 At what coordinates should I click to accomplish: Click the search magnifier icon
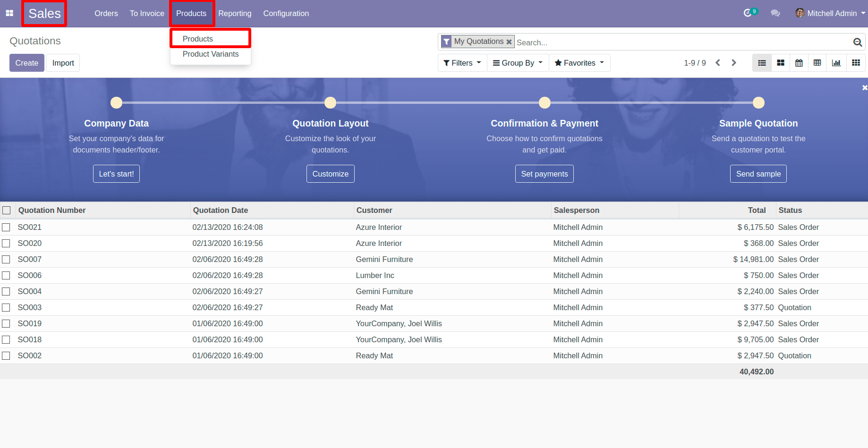pyautogui.click(x=858, y=42)
